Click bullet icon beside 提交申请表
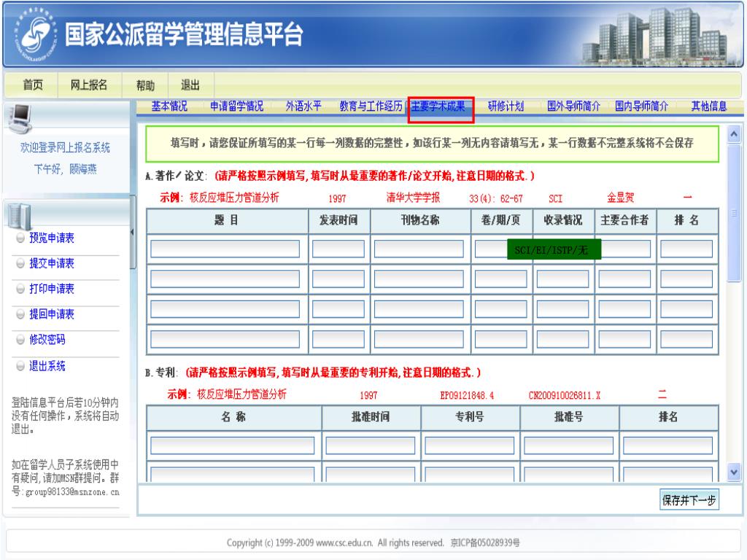Image resolution: width=747 pixels, height=560 pixels. pyautogui.click(x=20, y=263)
